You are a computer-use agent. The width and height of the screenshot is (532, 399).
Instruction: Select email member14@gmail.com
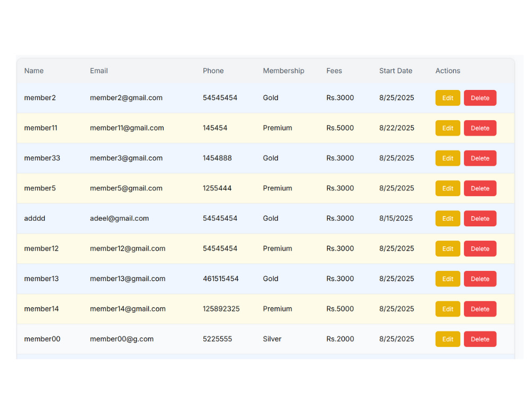coord(128,309)
